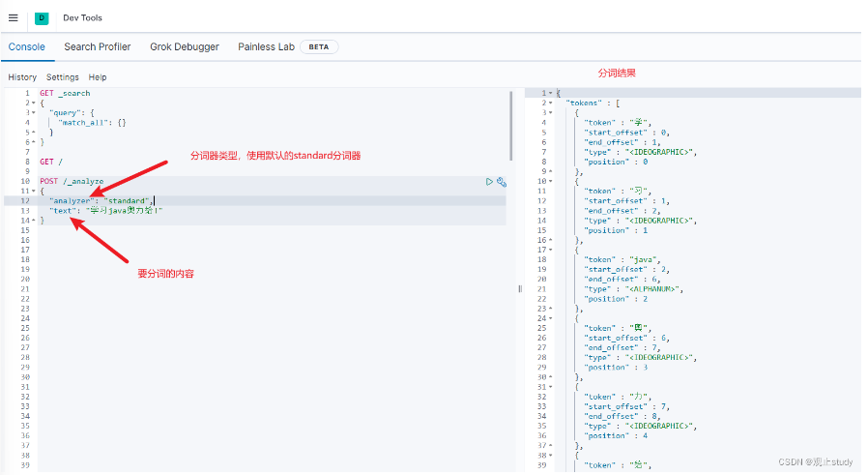Collapse tokens array at output line 2
This screenshot has height=475, width=868.
(x=550, y=103)
